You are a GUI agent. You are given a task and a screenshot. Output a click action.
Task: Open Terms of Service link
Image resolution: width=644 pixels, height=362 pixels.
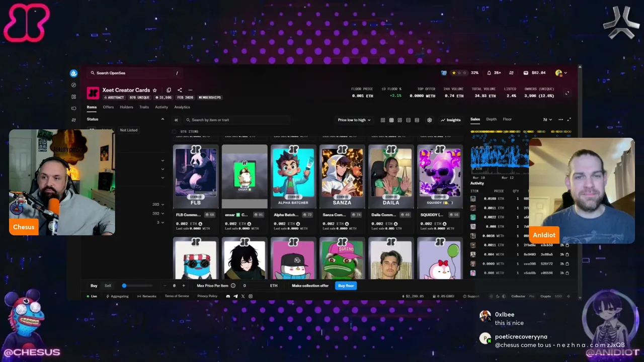177,296
